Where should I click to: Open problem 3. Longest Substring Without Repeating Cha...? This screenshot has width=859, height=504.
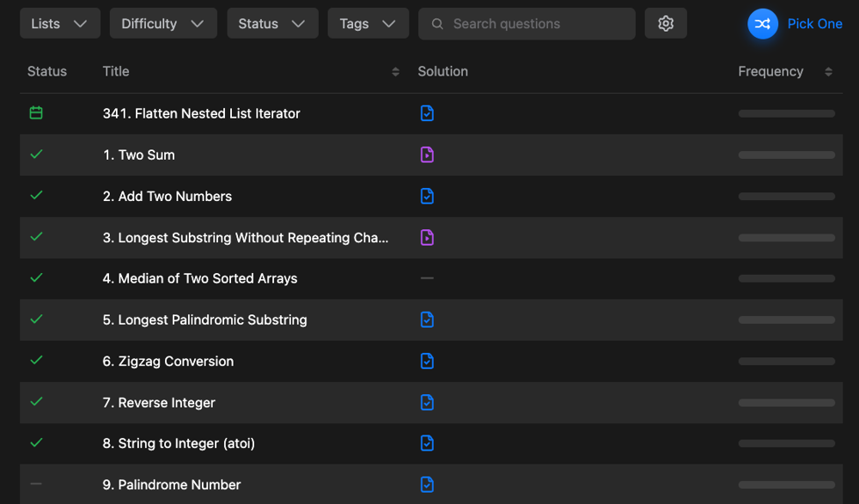point(246,238)
